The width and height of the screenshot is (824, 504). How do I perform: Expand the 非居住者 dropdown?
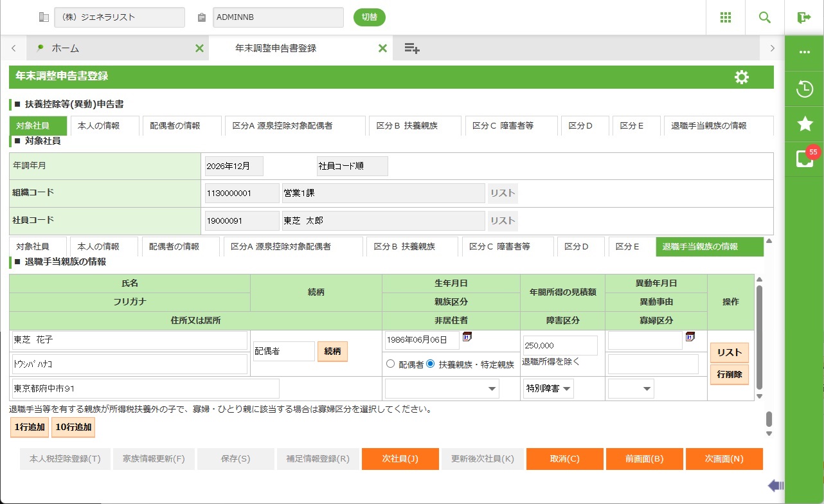tap(442, 388)
